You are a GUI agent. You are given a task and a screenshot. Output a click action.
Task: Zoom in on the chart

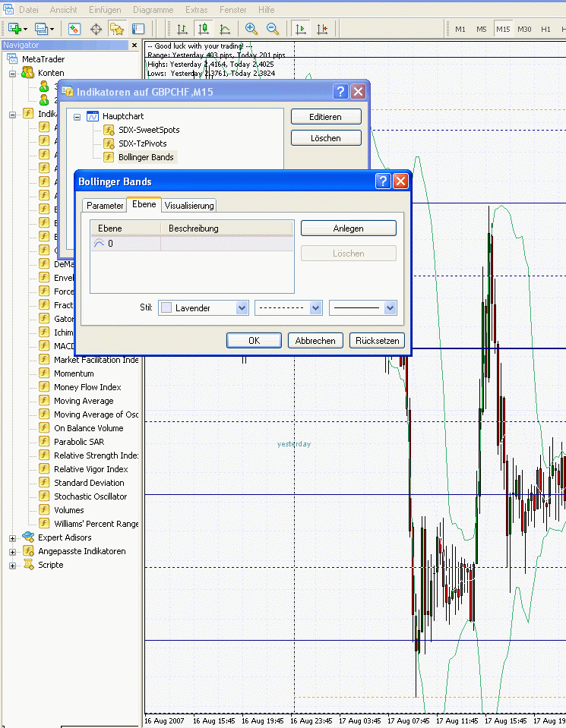(251, 29)
